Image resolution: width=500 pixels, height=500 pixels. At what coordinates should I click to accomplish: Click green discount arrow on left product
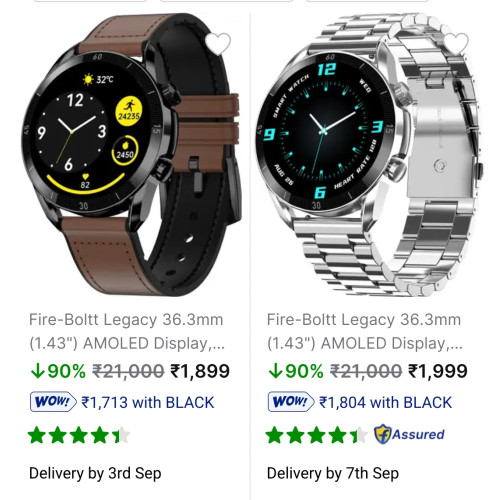pyautogui.click(x=37, y=371)
